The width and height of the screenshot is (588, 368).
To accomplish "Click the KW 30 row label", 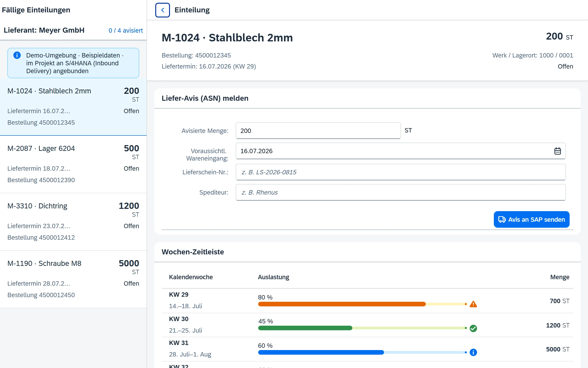I will pos(179,319).
